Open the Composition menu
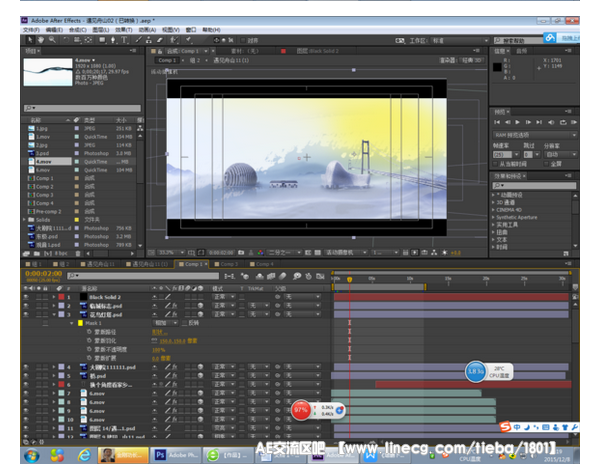Viewport: 591px width, 465px height. click(77, 30)
